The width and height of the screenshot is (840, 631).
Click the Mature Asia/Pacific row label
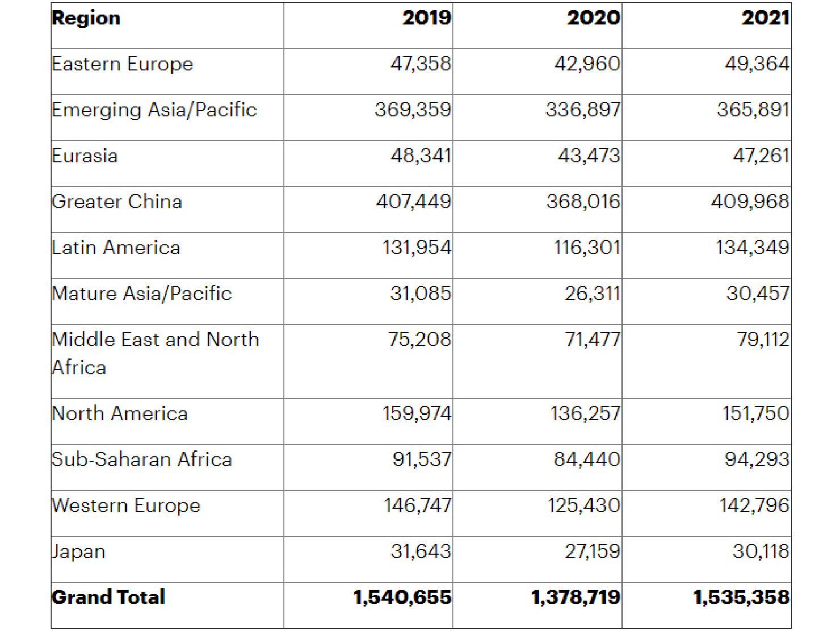click(142, 294)
